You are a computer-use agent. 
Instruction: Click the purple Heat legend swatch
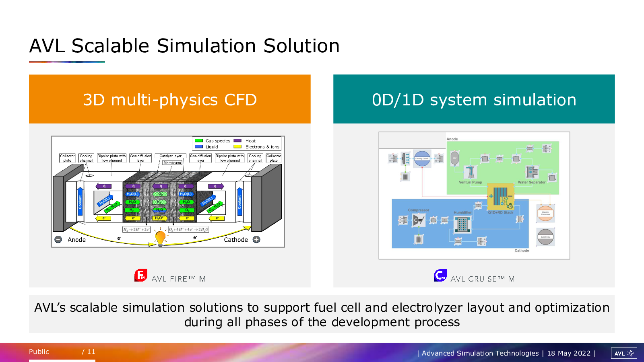coord(237,141)
